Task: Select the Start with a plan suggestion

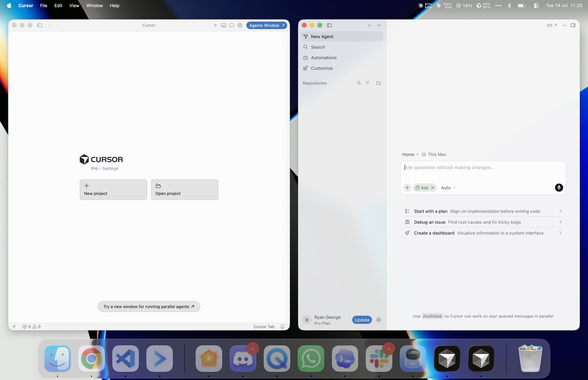Action: click(483, 212)
